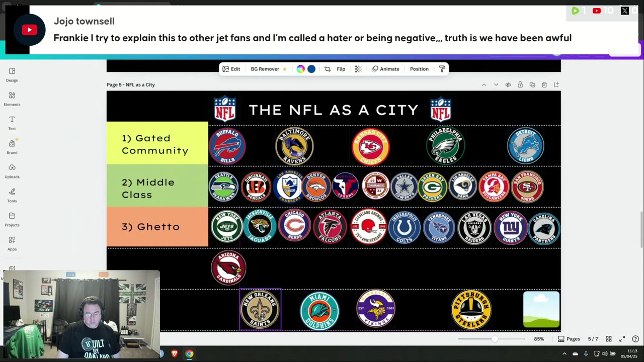Image resolution: width=644 pixels, height=362 pixels.
Task: Select the Text sidebar tool
Action: pyautogui.click(x=12, y=123)
